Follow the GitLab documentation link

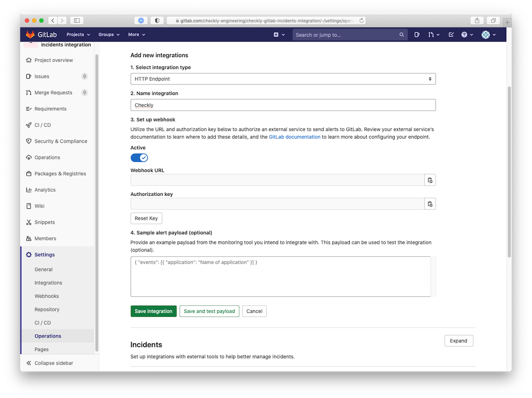[294, 136]
